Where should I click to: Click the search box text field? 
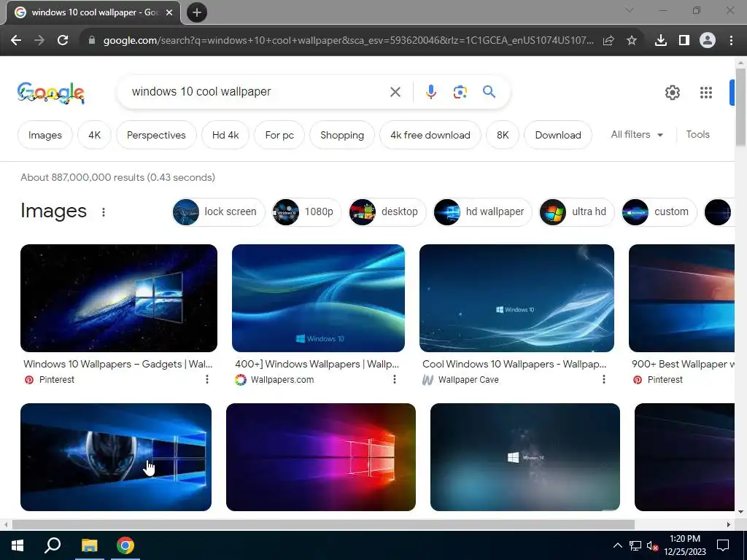(x=258, y=91)
